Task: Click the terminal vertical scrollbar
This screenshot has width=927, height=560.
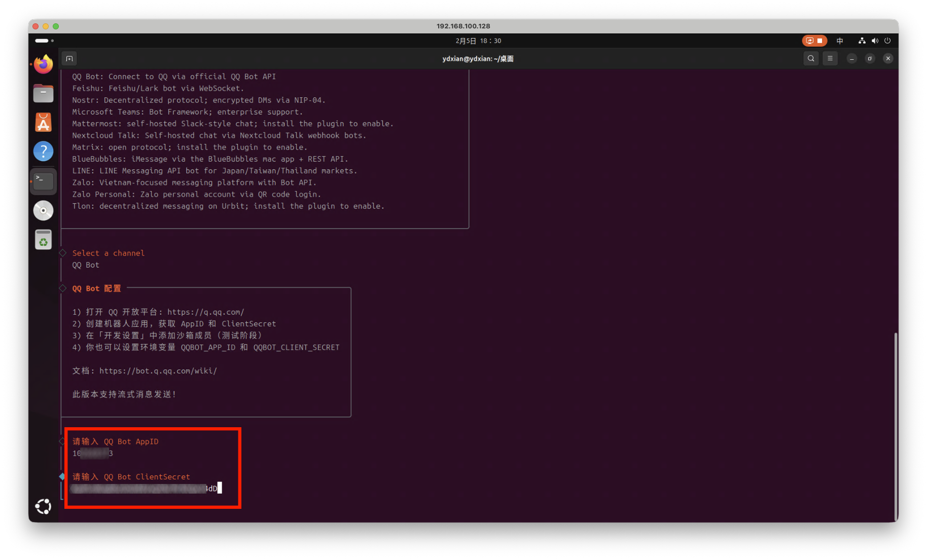Action: (896, 426)
